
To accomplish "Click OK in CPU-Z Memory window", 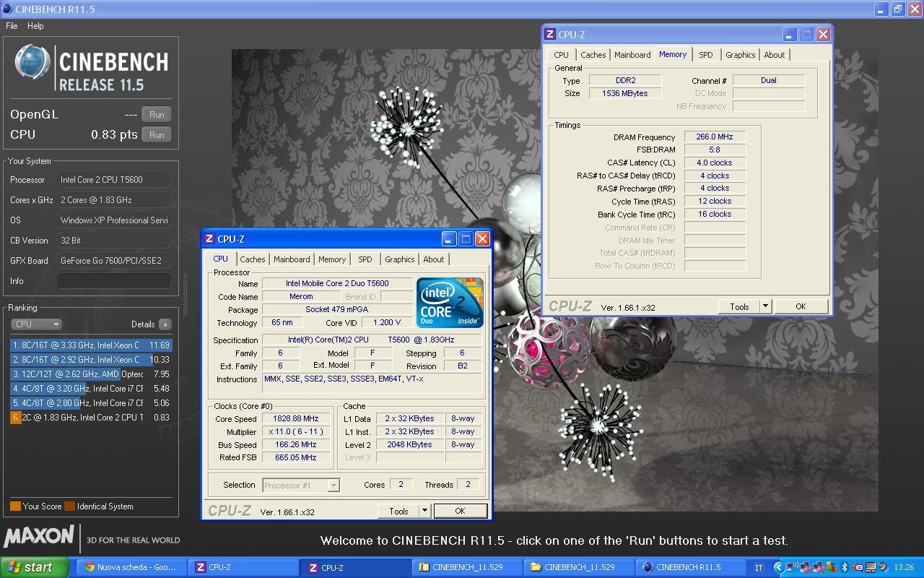I will point(801,306).
